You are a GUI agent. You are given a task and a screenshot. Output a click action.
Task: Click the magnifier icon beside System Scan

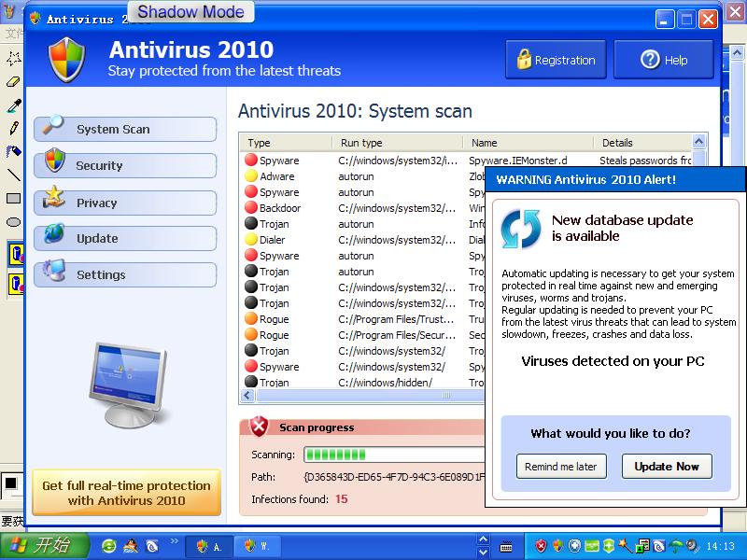coord(53,125)
